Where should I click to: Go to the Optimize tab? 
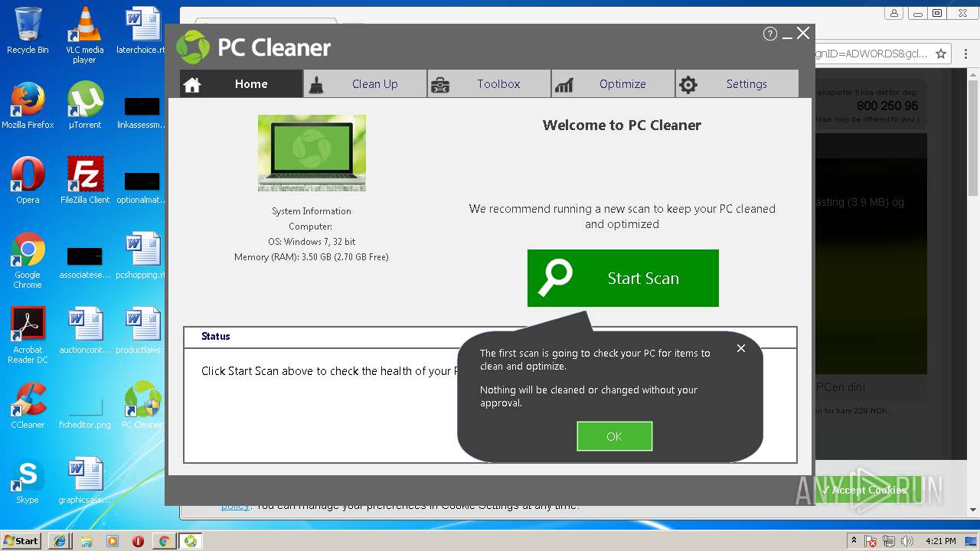coord(613,84)
